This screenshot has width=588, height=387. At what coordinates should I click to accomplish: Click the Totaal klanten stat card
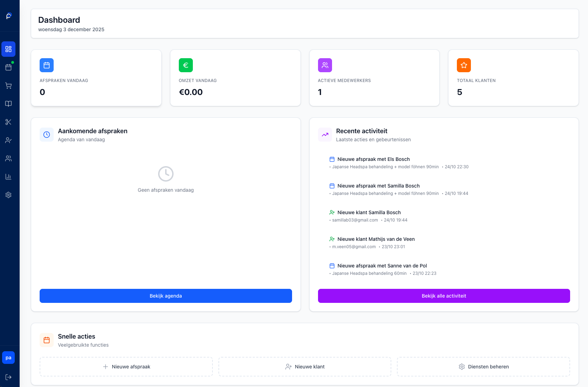(x=513, y=78)
